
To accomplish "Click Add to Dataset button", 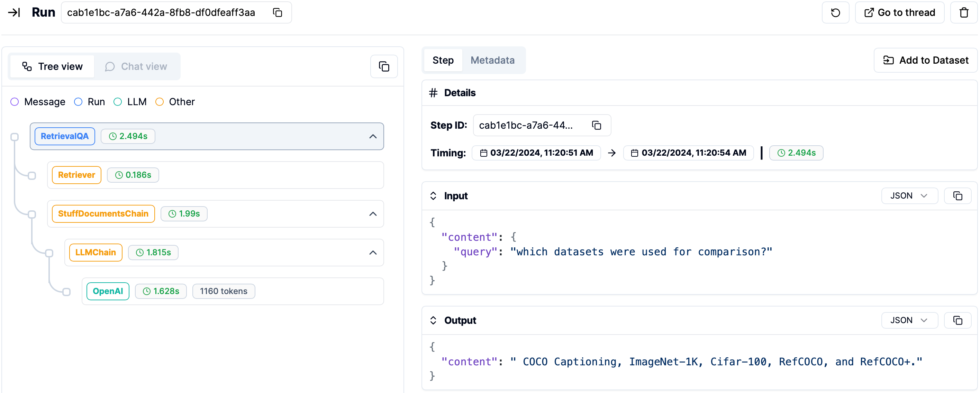I will (925, 60).
